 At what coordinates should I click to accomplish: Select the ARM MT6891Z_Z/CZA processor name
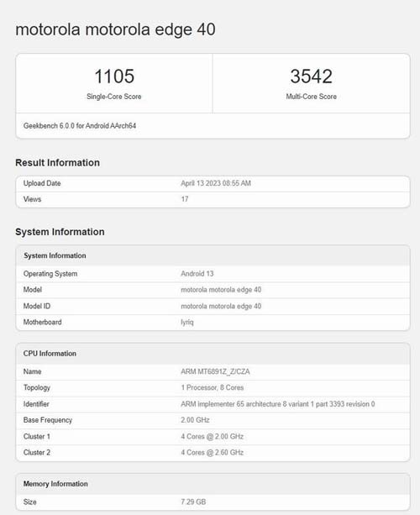click(x=215, y=371)
